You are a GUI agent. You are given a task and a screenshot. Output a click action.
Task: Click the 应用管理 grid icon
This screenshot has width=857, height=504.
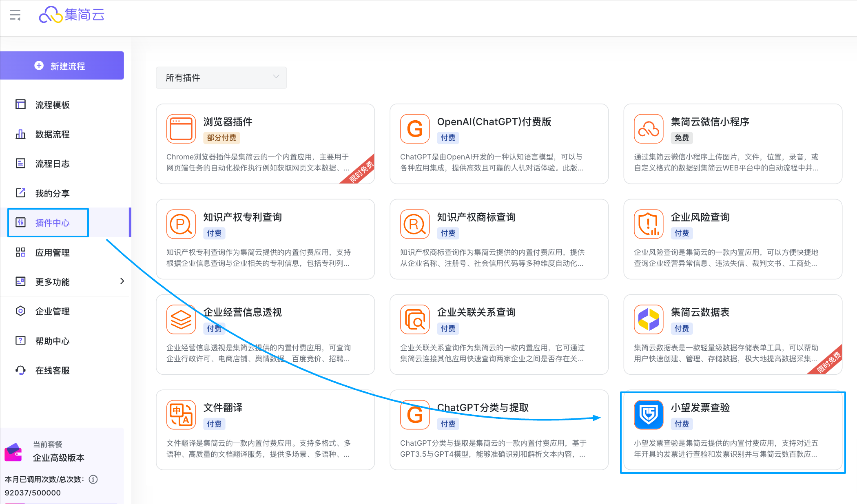(20, 252)
